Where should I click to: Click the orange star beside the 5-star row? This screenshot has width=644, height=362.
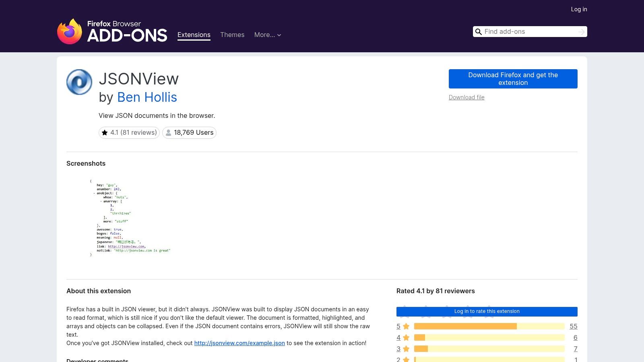pyautogui.click(x=406, y=326)
